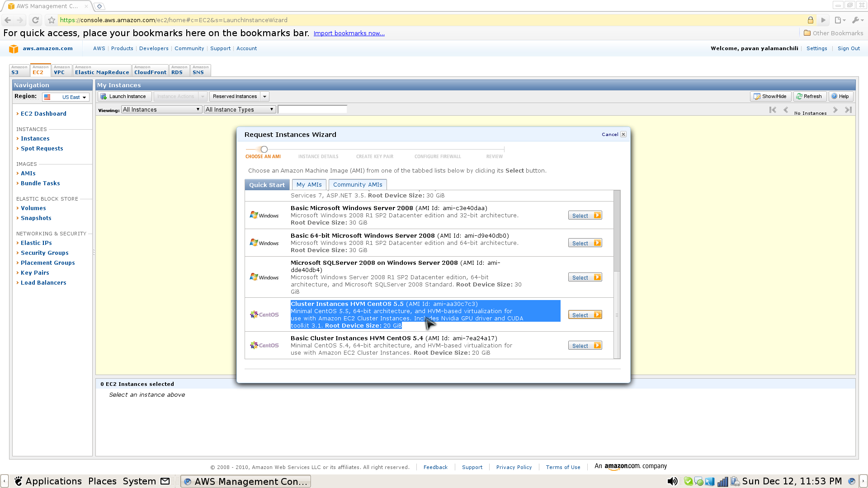The width and height of the screenshot is (868, 488).
Task: Switch to the Community AMIs tab
Action: point(358,184)
